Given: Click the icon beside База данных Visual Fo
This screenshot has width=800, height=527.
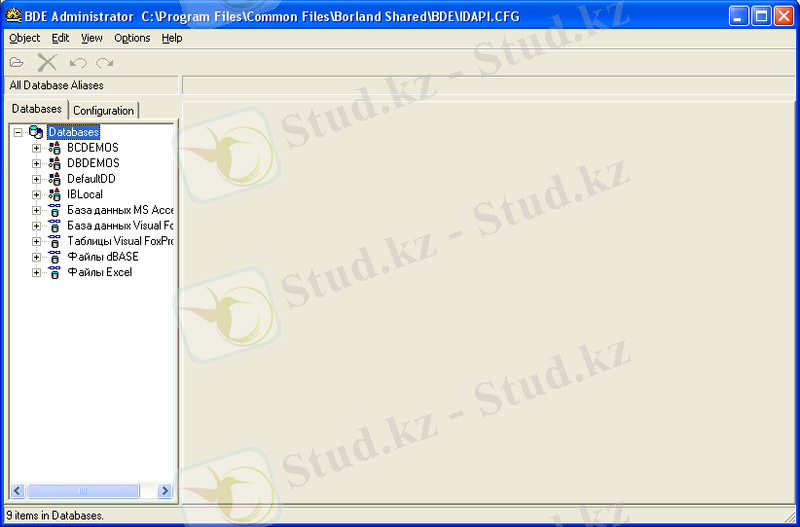Looking at the screenshot, I should point(55,225).
